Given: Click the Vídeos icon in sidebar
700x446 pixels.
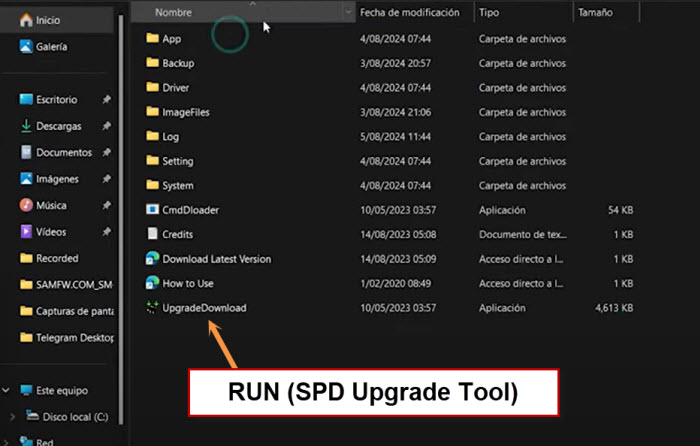Looking at the screenshot, I should point(26,231).
